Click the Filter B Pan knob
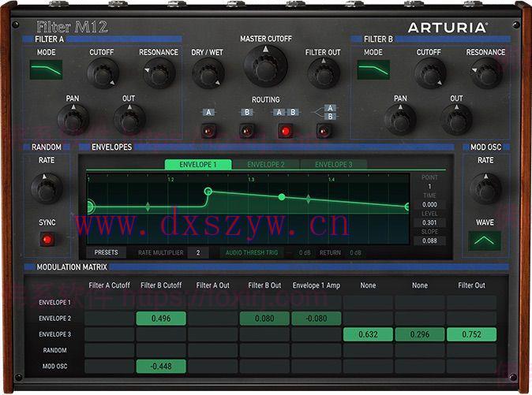This screenshot has width=532, height=395. (400, 120)
